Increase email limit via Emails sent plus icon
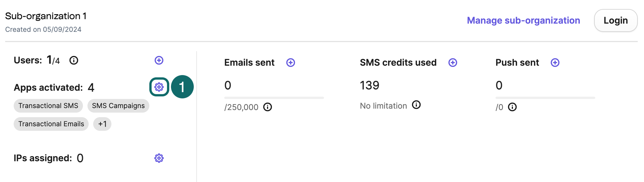This screenshot has width=644, height=182. [x=290, y=63]
